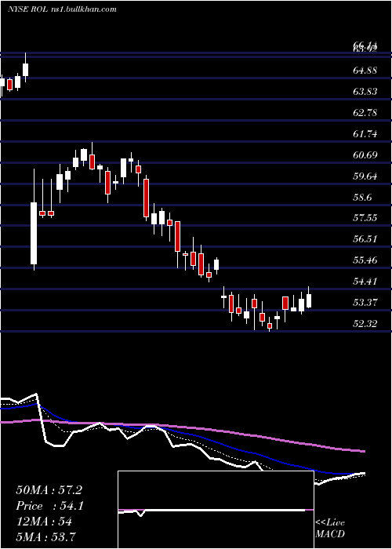392x549 pixels.
Task: Click the 61.74 price axis label
Action: pos(365,134)
